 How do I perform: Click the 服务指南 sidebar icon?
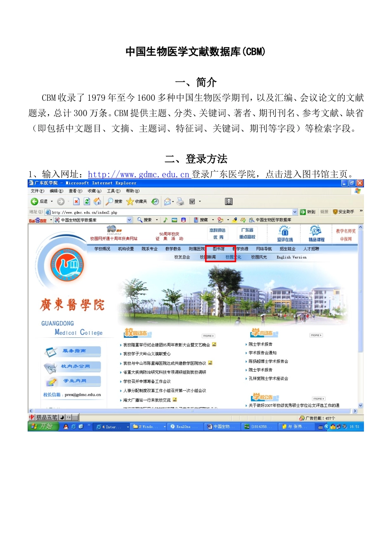pos(73,351)
